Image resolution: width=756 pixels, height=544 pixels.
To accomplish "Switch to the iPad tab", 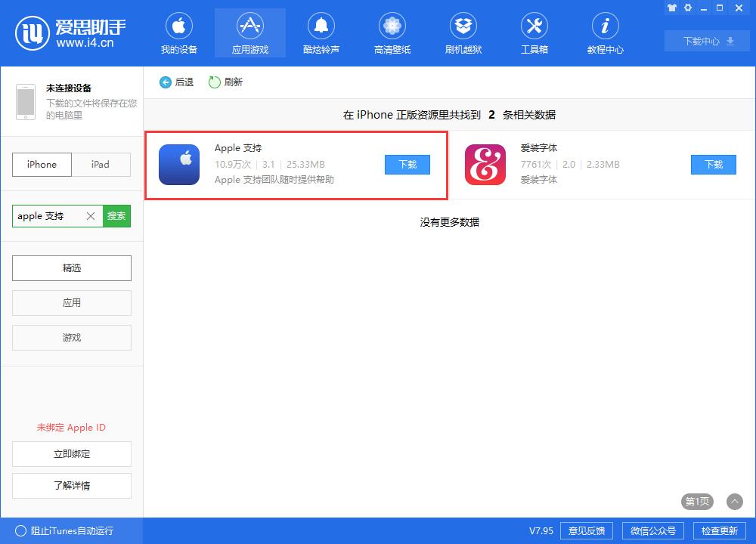I will tap(101, 165).
